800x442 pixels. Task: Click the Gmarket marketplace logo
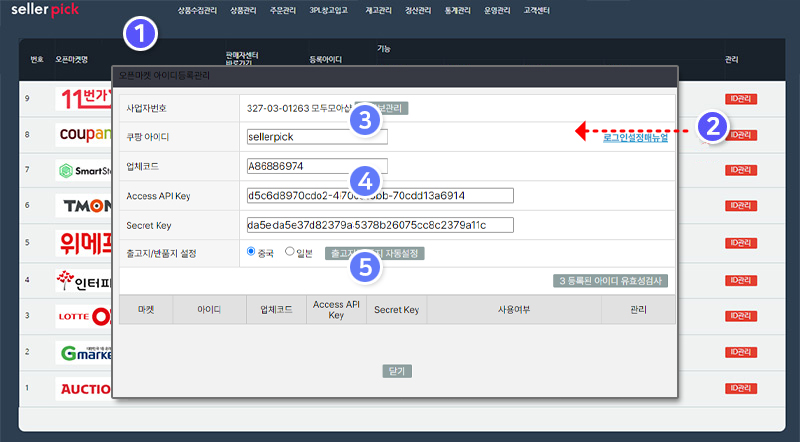(84, 352)
